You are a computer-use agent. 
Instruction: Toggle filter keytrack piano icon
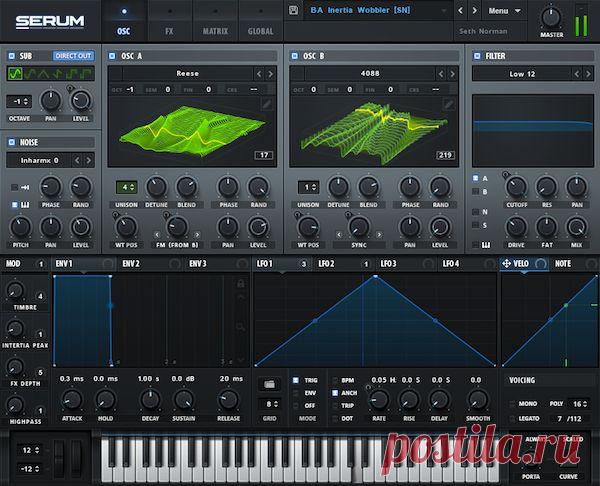tap(486, 245)
